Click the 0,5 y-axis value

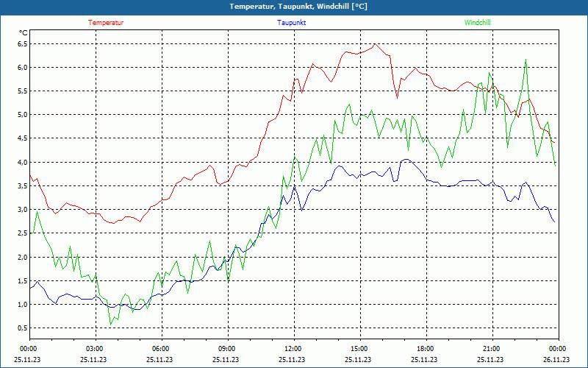(x=23, y=328)
